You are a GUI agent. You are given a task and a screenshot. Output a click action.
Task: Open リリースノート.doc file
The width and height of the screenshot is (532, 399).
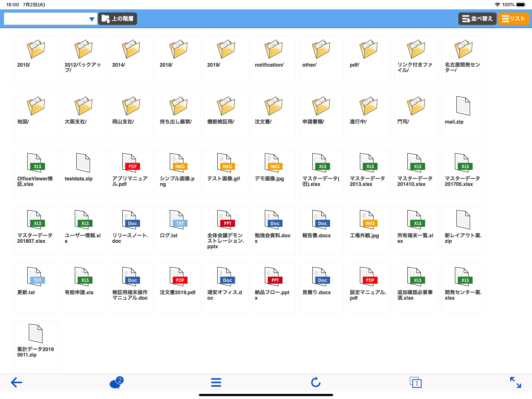coord(131,231)
